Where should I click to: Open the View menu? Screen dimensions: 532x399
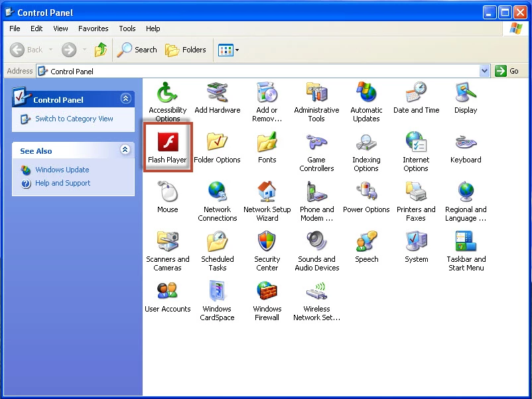click(x=60, y=28)
